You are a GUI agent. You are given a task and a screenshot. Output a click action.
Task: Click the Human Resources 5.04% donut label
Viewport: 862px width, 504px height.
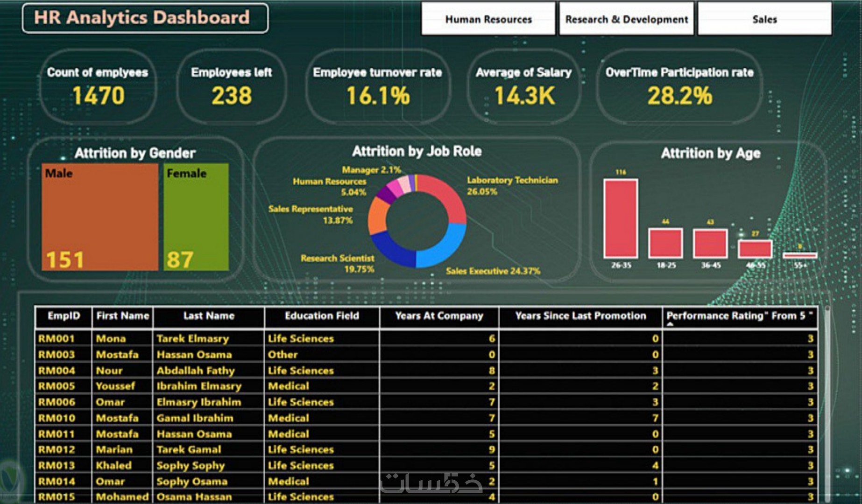pos(330,187)
